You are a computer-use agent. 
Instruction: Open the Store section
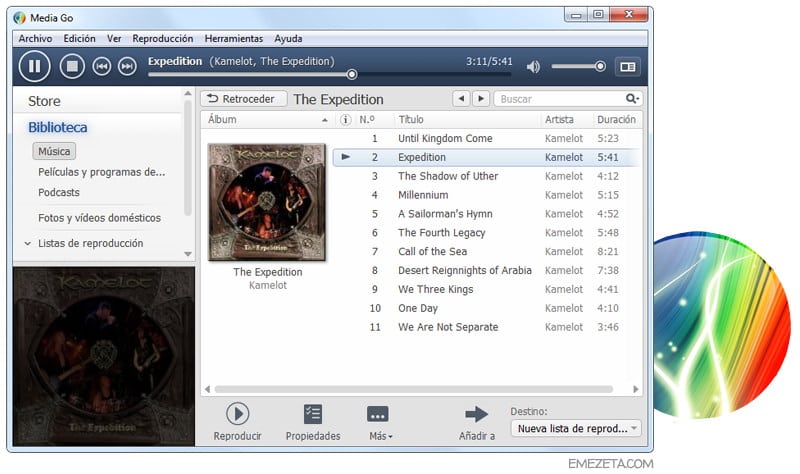(x=44, y=101)
